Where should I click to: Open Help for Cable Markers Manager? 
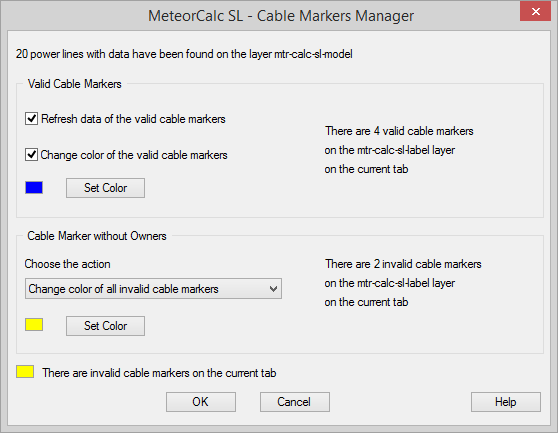point(506,402)
